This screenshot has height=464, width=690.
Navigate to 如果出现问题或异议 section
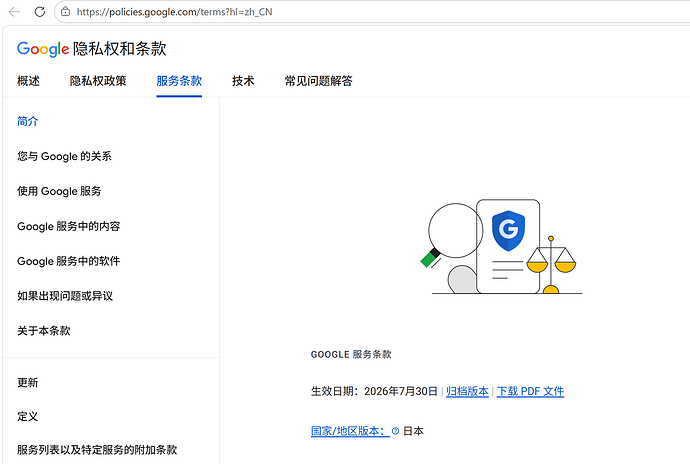click(x=65, y=296)
